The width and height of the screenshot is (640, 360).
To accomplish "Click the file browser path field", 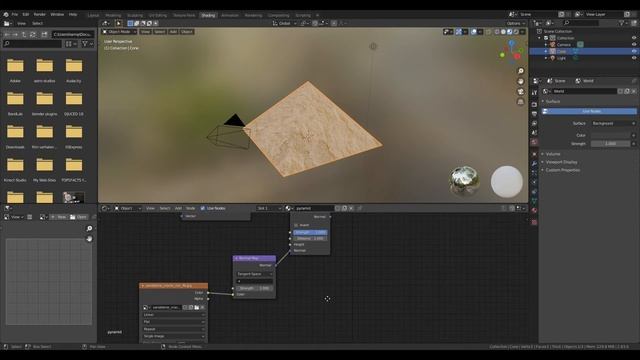I will pyautogui.click(x=73, y=35).
